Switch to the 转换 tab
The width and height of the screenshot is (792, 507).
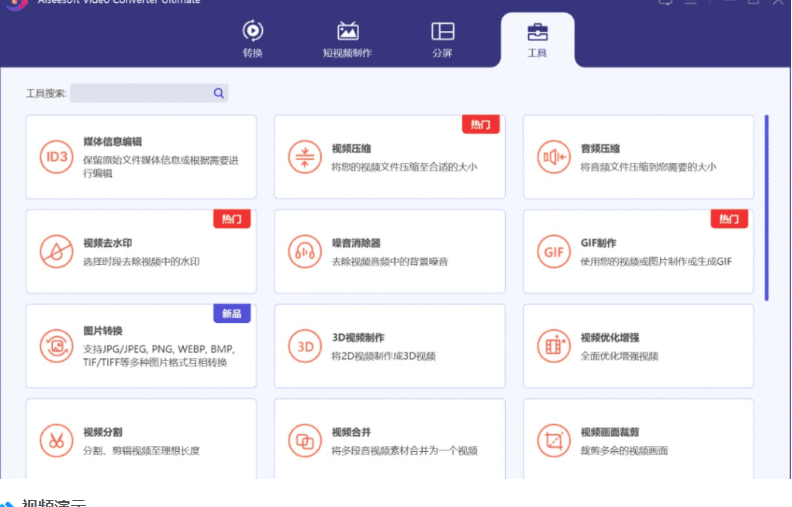coord(253,39)
